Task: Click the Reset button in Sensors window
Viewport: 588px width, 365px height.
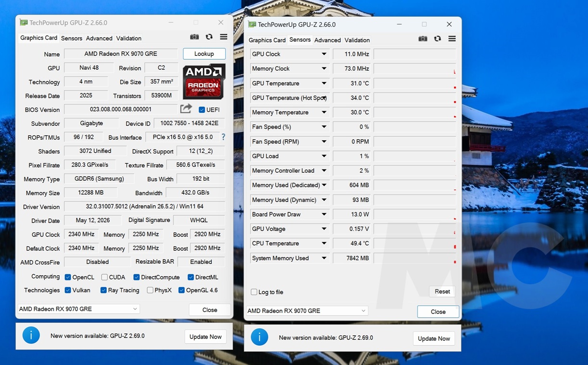Action: (442, 291)
